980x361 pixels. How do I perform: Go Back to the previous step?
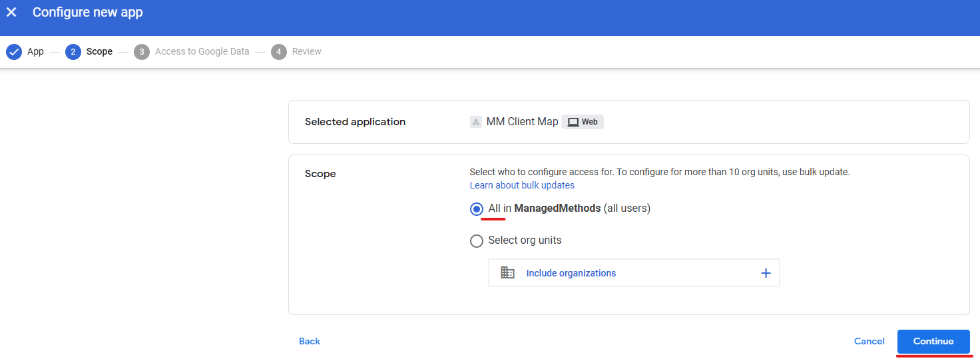310,341
